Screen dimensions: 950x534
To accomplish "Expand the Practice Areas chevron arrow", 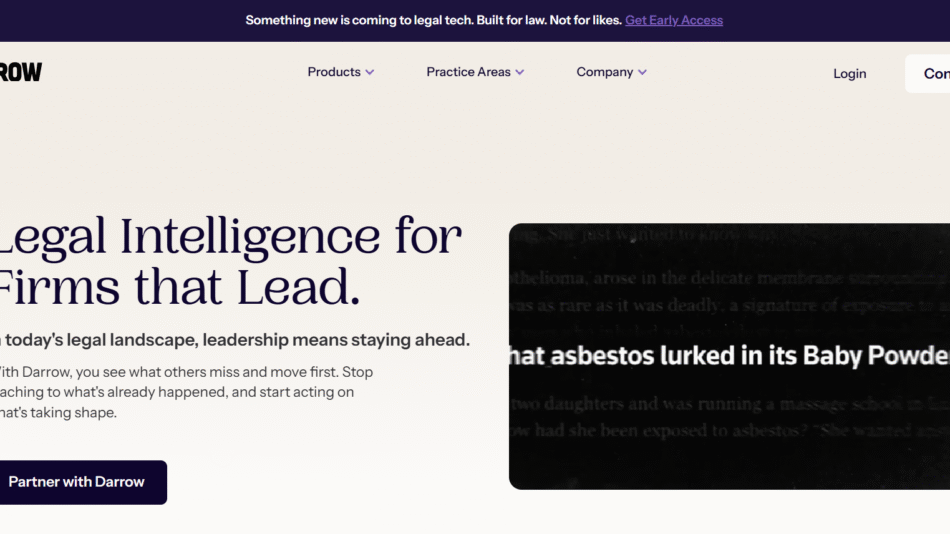I will (x=520, y=72).
